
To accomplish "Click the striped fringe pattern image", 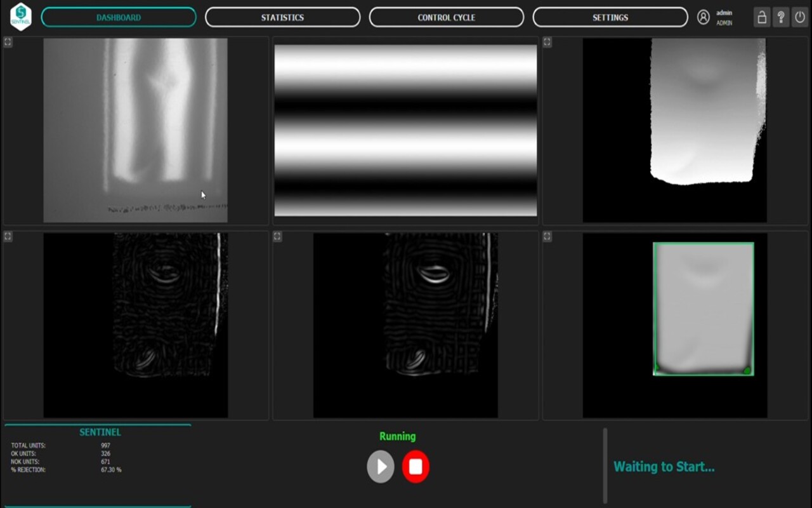I will pyautogui.click(x=405, y=130).
